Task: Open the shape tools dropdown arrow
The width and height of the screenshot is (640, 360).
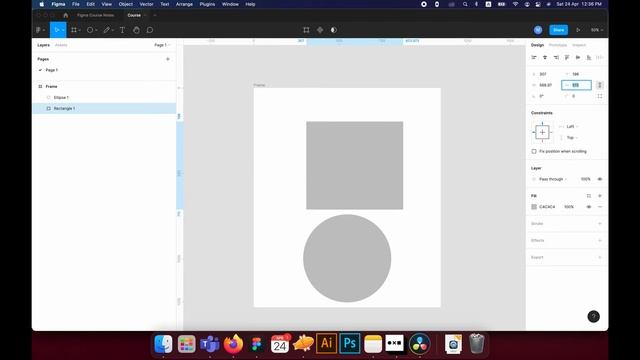Action: pyautogui.click(x=96, y=30)
